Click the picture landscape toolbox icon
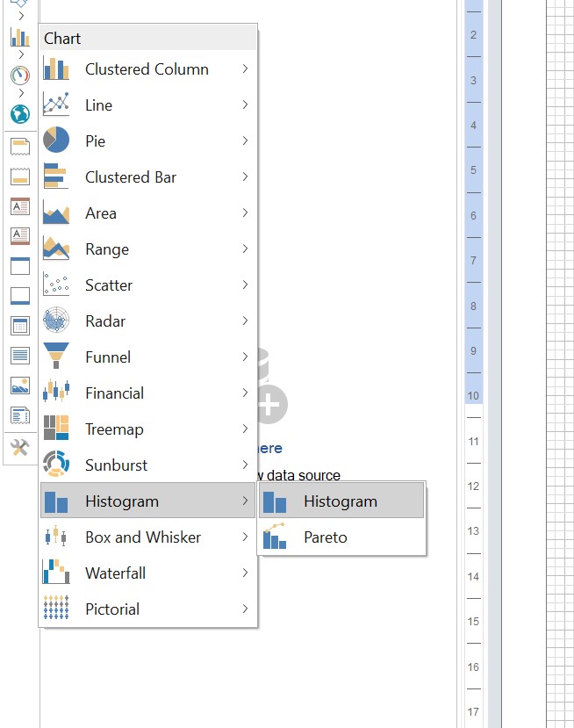 pyautogui.click(x=20, y=386)
